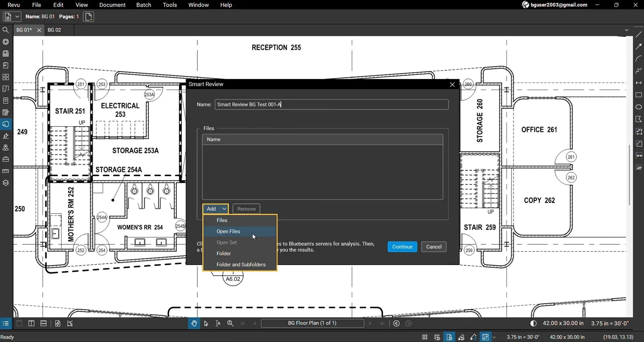
Task: Open the Signatures pen panel icon
Action: 6,136
